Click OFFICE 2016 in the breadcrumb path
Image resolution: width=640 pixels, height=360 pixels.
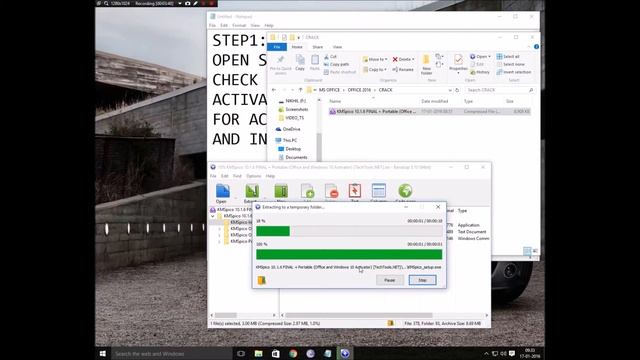coord(359,90)
